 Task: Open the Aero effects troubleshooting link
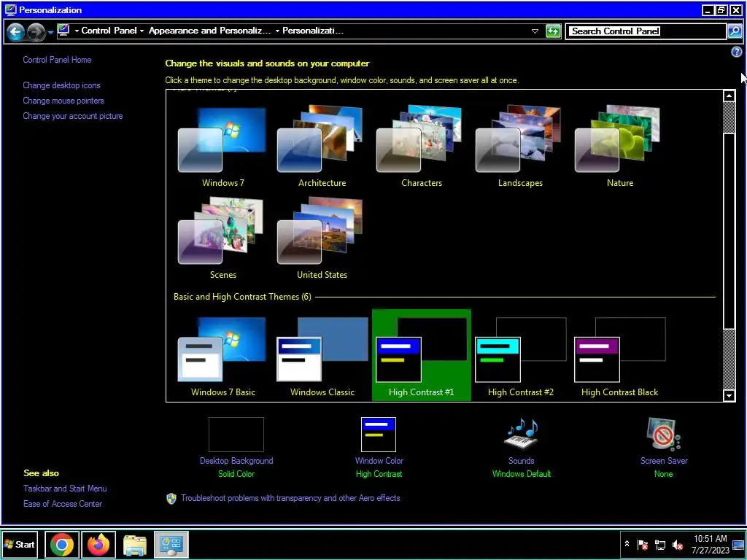[x=290, y=498]
